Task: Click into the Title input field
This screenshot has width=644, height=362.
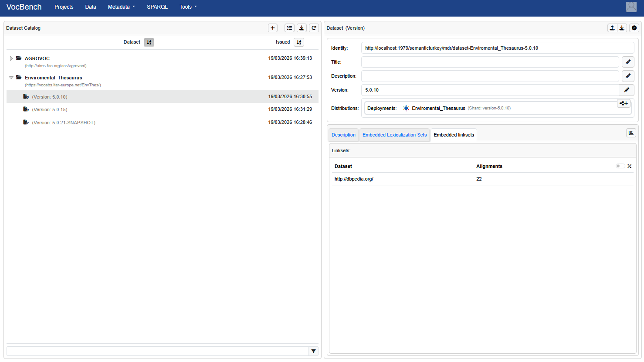Action: point(490,62)
